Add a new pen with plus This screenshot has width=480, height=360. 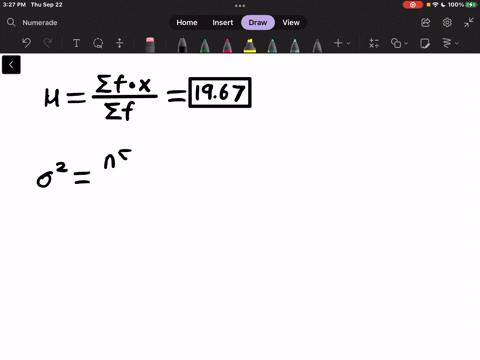(338, 43)
